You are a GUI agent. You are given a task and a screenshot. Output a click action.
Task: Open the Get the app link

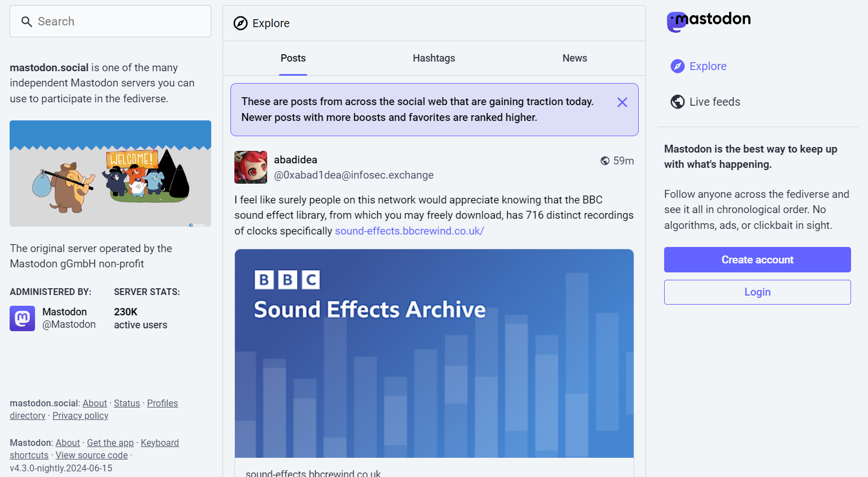[x=110, y=443]
